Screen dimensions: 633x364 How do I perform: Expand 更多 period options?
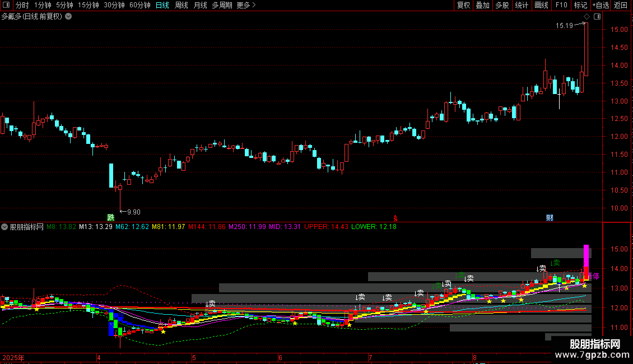[246, 5]
